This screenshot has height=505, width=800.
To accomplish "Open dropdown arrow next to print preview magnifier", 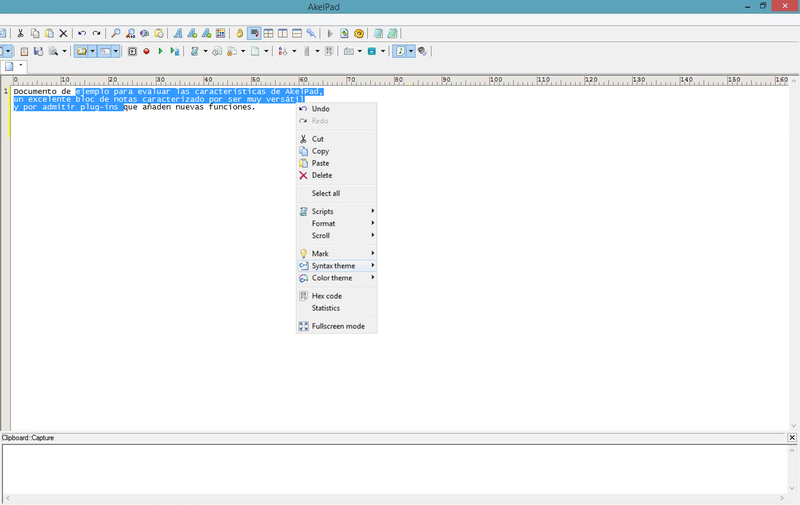I will coord(64,51).
